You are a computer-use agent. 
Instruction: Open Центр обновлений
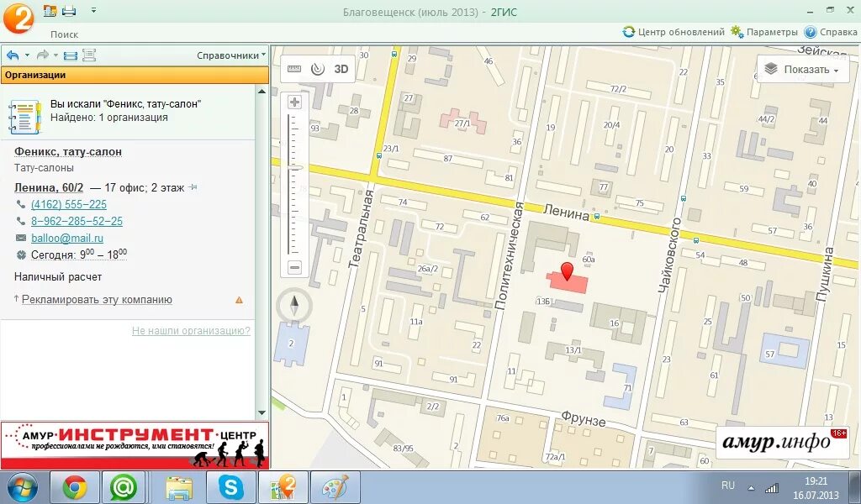[x=673, y=32]
